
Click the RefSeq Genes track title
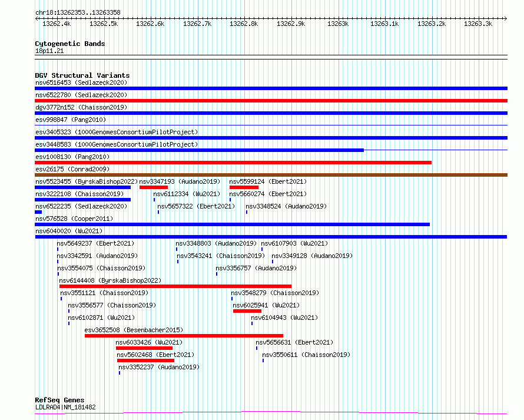(x=59, y=401)
